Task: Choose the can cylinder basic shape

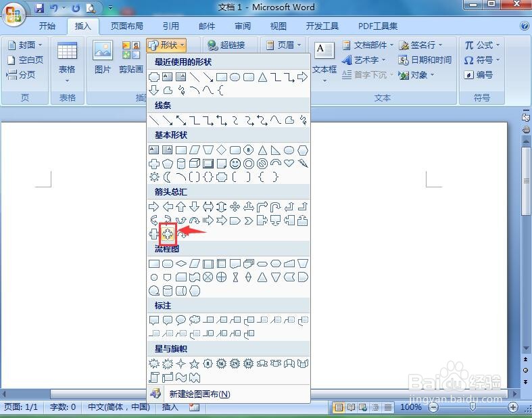Action: [x=181, y=164]
